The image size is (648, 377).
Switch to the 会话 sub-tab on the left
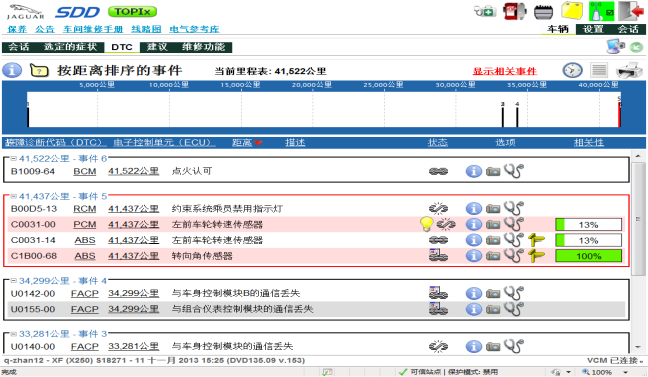(18, 47)
